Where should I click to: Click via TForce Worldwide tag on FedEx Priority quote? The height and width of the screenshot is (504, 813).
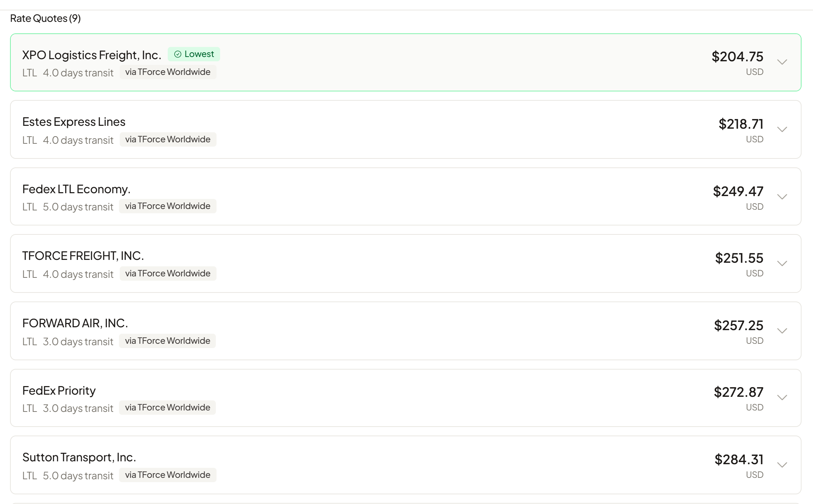tap(167, 408)
